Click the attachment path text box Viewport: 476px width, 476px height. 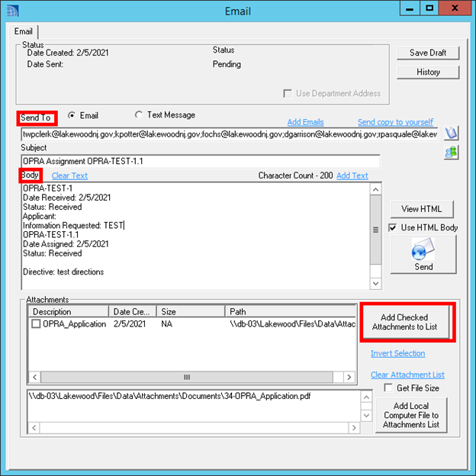coord(194,406)
